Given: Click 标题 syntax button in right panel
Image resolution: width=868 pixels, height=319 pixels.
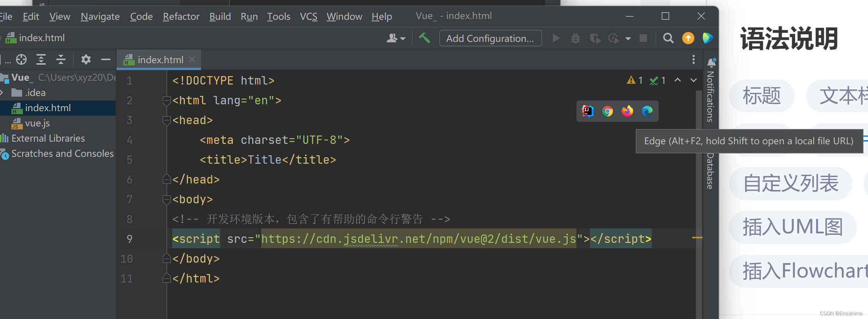Looking at the screenshot, I should [762, 96].
